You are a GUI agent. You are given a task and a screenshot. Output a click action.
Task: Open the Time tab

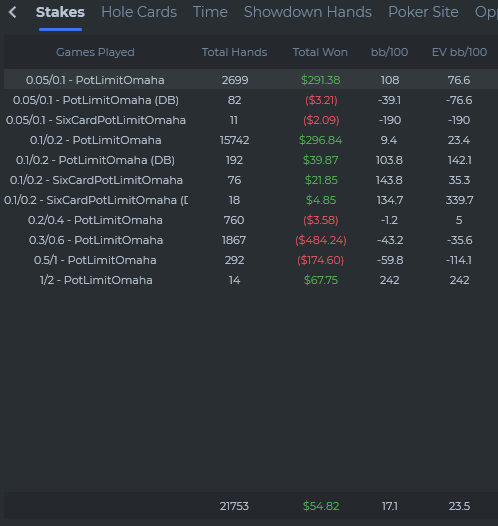(x=210, y=12)
